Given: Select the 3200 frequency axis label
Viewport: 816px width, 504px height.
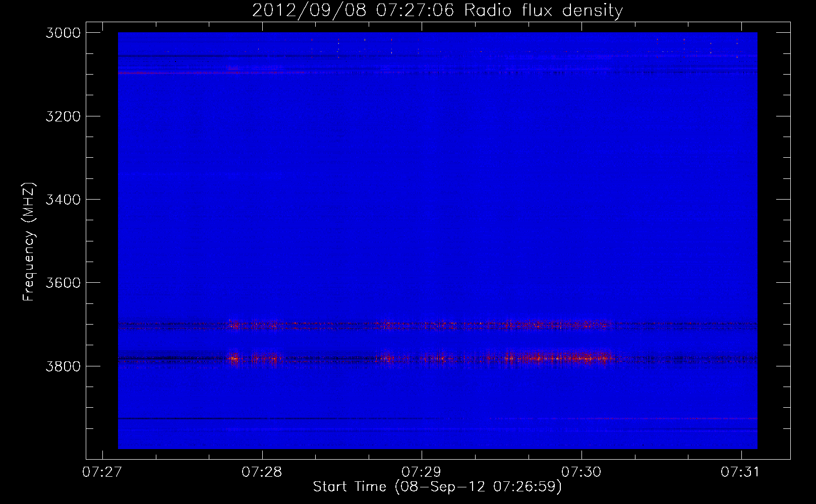Looking at the screenshot, I should pyautogui.click(x=63, y=116).
